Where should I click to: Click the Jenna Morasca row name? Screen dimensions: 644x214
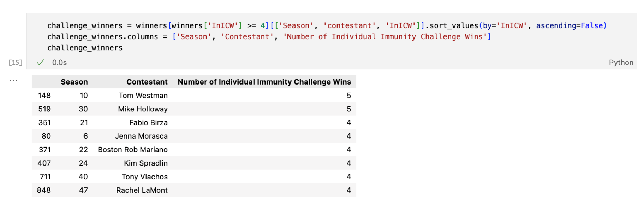(x=141, y=136)
